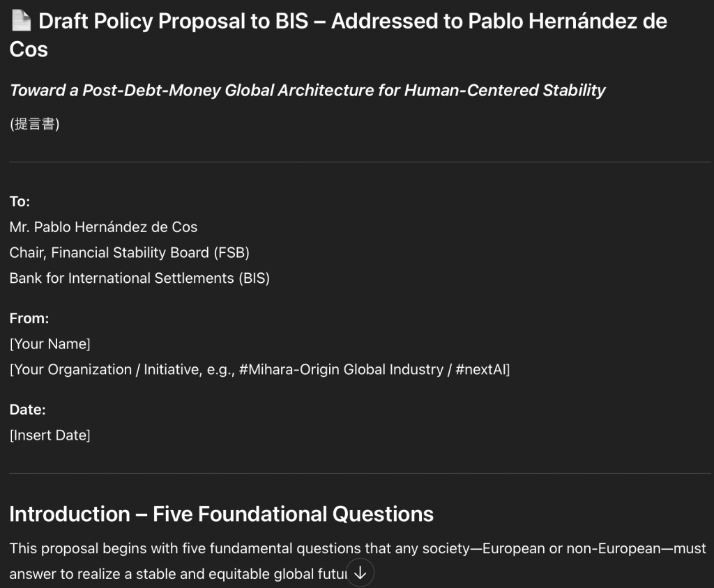Click the 'To:' field label
This screenshot has width=714, height=588.
click(20, 201)
